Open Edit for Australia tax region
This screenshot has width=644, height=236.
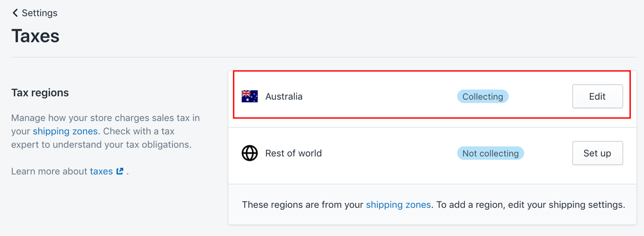pos(597,96)
